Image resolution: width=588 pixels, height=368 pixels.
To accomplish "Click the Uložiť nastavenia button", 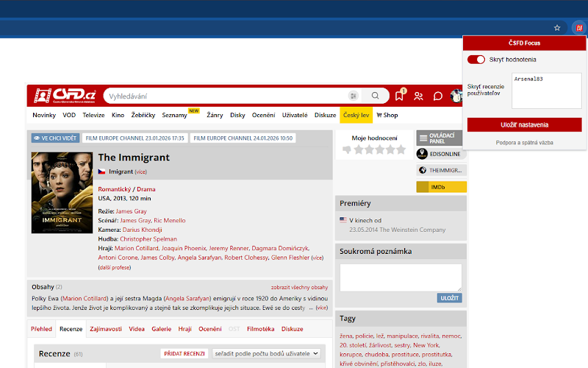I will click(524, 124).
